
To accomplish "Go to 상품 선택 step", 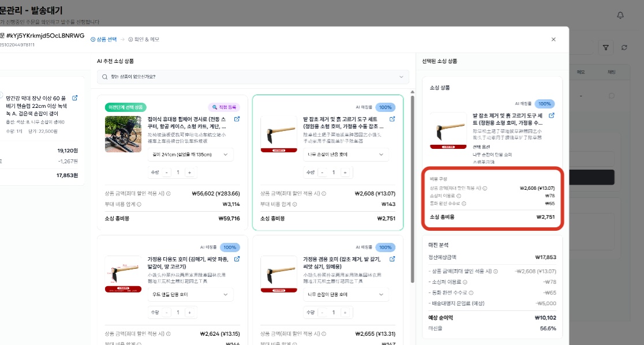I will 103,39.
